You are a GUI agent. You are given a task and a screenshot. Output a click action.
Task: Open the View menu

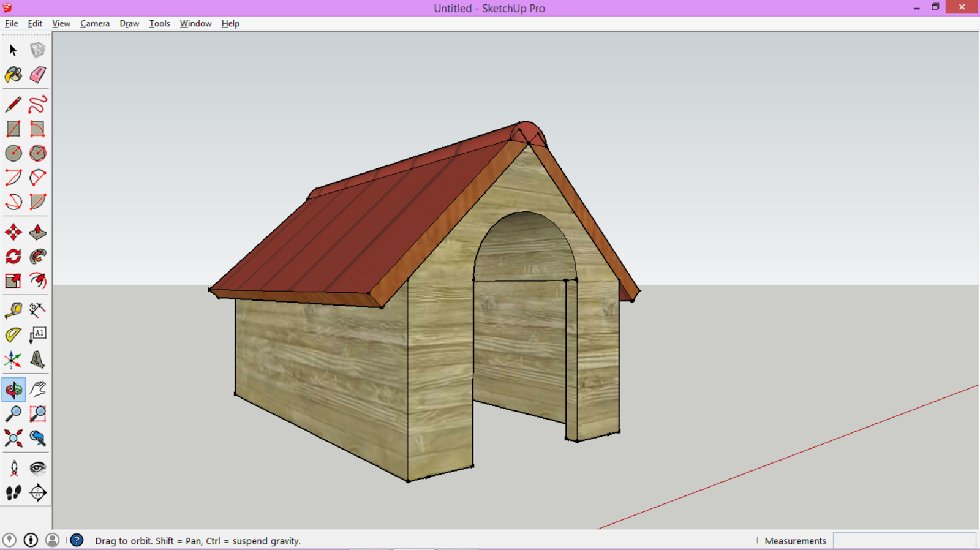[x=61, y=23]
